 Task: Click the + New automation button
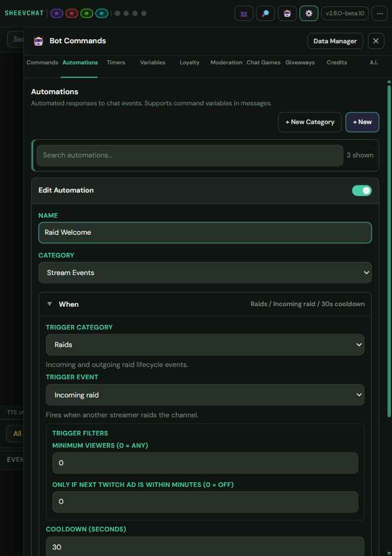[362, 122]
